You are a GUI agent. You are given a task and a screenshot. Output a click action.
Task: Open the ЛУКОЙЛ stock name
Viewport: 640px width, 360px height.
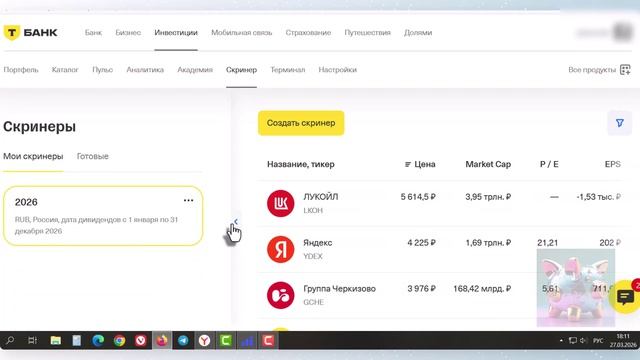[321, 197]
